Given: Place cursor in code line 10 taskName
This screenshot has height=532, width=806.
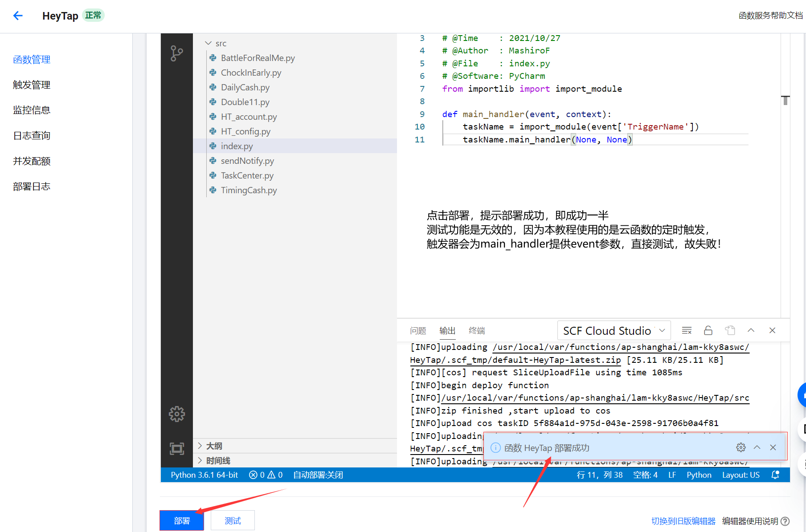Looking at the screenshot, I should (x=483, y=127).
